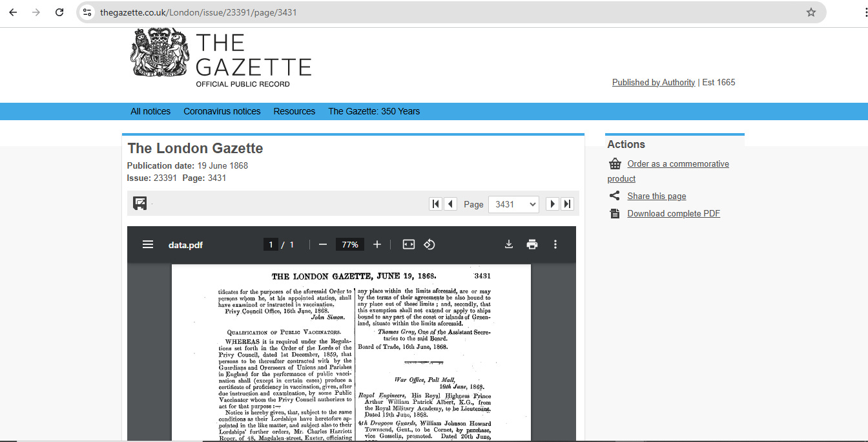Screen dimensions: 868x442
Task: Toggle the PDF sidebar hamburger menu
Action: [148, 244]
